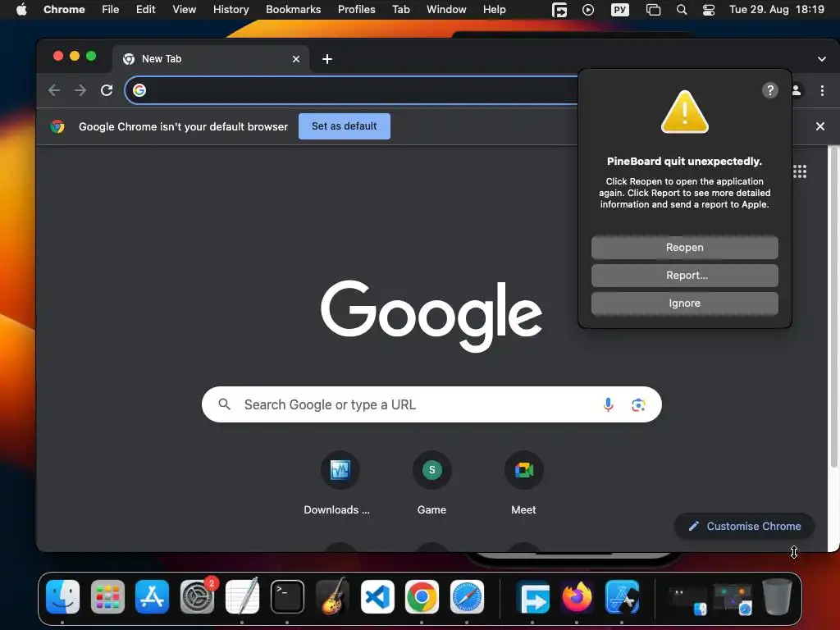
Task: Open Xcode Simulator icon in the Dock
Action: 622,596
